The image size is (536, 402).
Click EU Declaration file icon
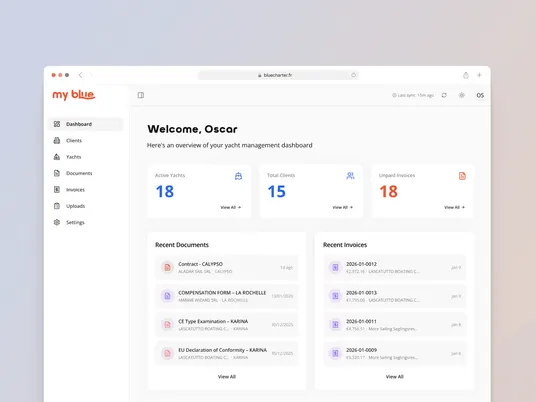(167, 353)
